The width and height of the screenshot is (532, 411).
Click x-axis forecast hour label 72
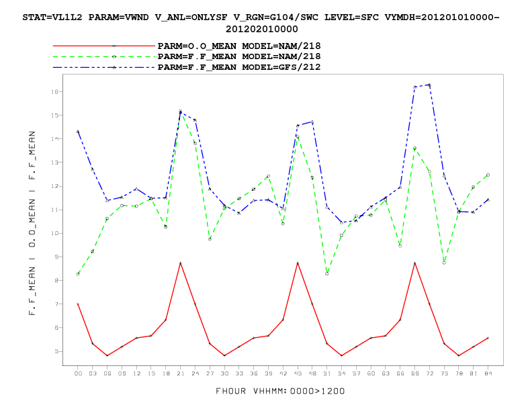click(x=429, y=373)
